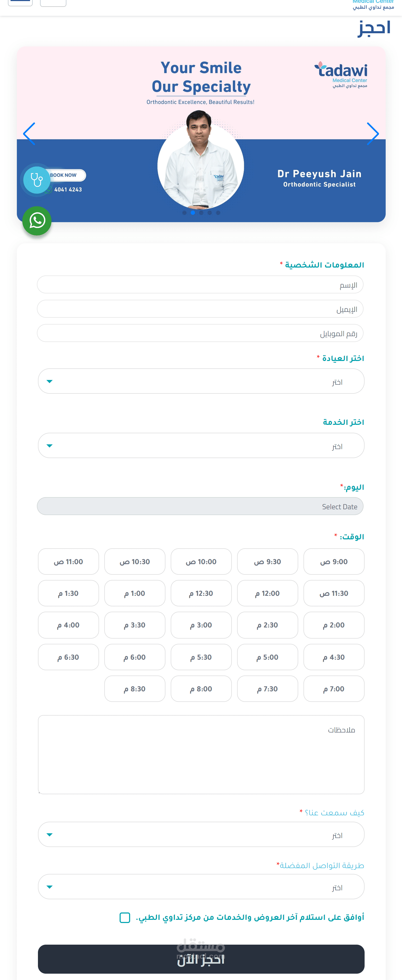
Task: Open the كيف سمعت عنا dropdown
Action: tap(201, 834)
